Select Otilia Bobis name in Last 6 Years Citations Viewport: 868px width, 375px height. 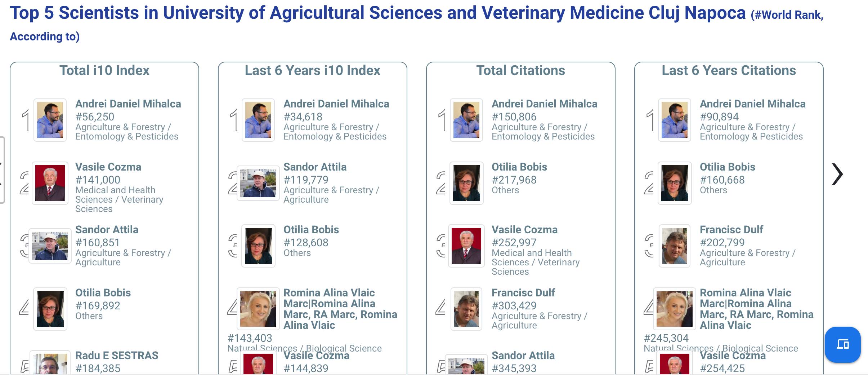click(727, 167)
